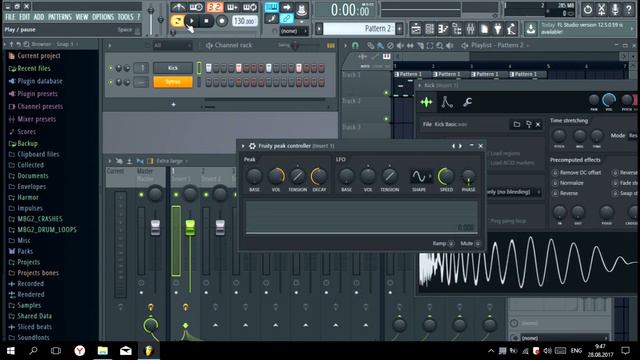Click the tempo 130.000 field
Viewport: 640px width, 360px height.
(244, 21)
